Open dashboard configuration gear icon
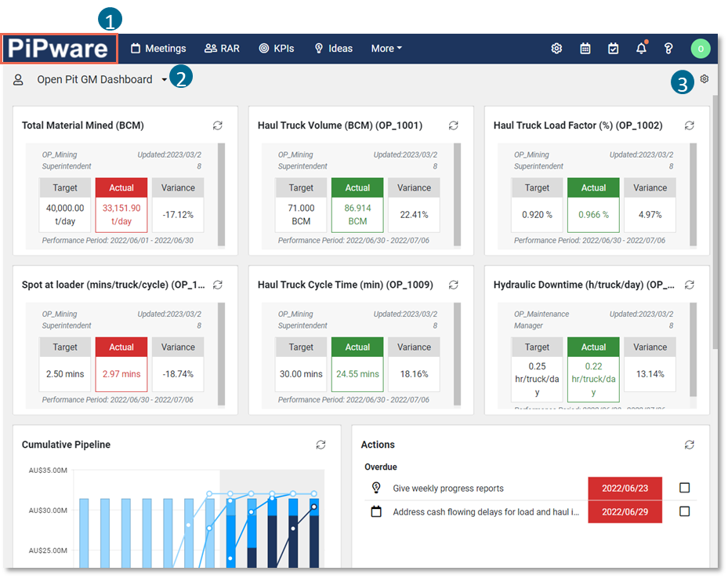The width and height of the screenshot is (728, 578). 704,78
